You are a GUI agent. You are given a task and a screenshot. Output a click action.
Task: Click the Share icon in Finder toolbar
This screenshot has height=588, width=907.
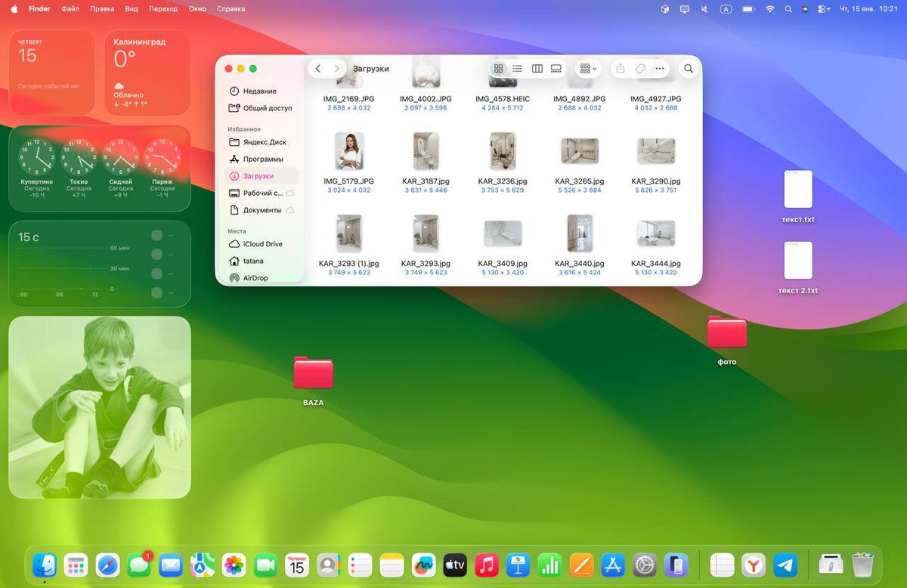pos(620,69)
